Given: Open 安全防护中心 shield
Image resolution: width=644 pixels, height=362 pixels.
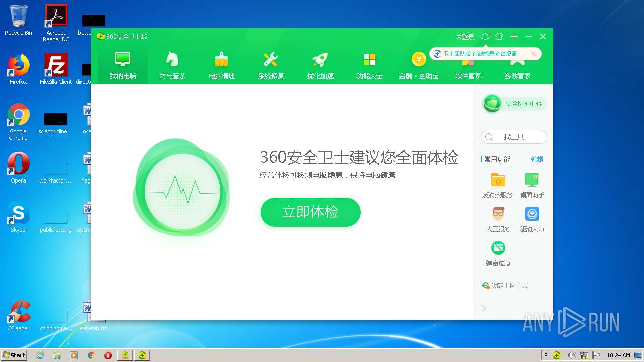Looking at the screenshot, I should [x=514, y=104].
